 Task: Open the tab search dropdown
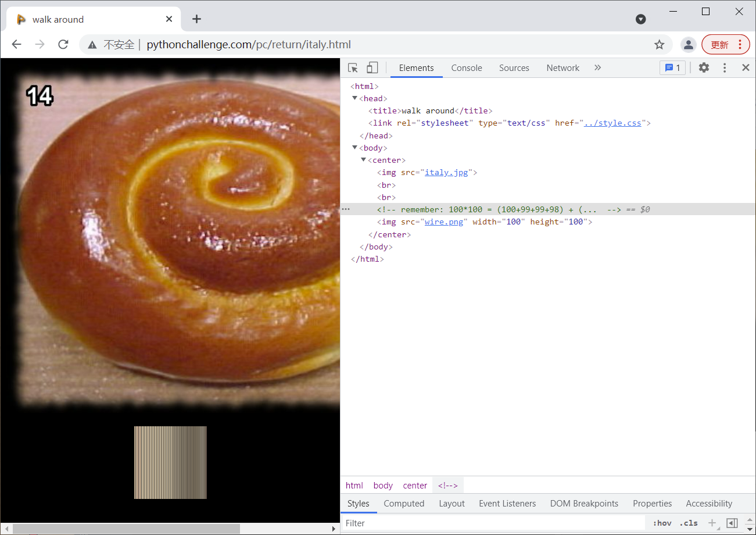641,19
